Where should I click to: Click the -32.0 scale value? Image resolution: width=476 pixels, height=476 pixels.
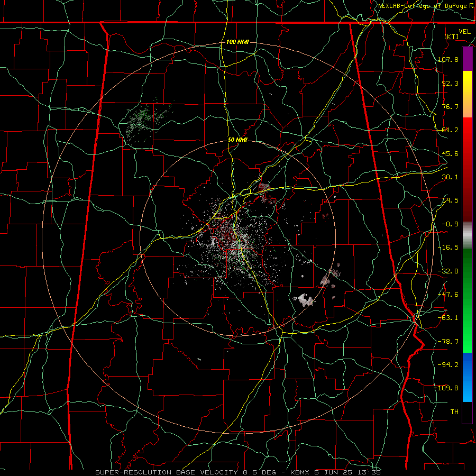pyautogui.click(x=448, y=271)
